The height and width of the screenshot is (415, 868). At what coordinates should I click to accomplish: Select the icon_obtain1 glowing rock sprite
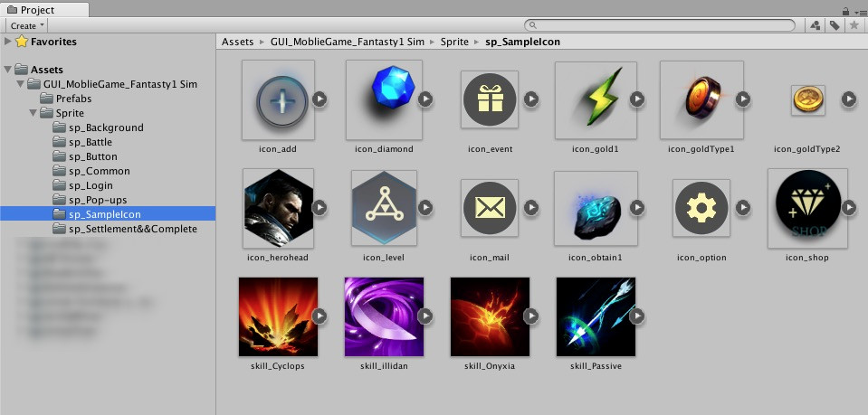point(596,208)
